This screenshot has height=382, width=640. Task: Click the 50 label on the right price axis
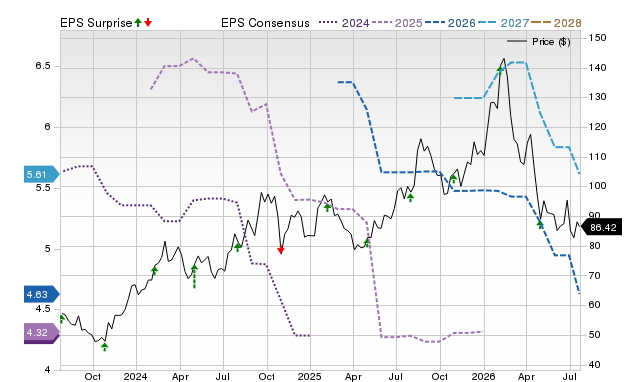[x=595, y=335]
